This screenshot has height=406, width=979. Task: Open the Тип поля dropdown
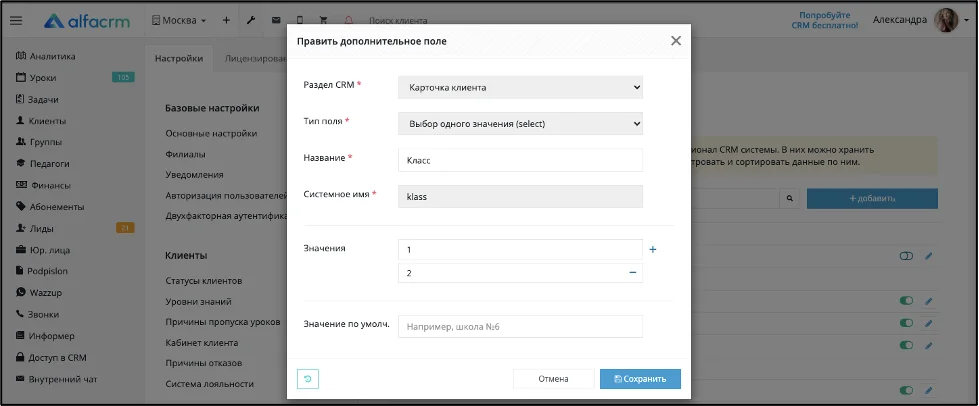point(520,124)
